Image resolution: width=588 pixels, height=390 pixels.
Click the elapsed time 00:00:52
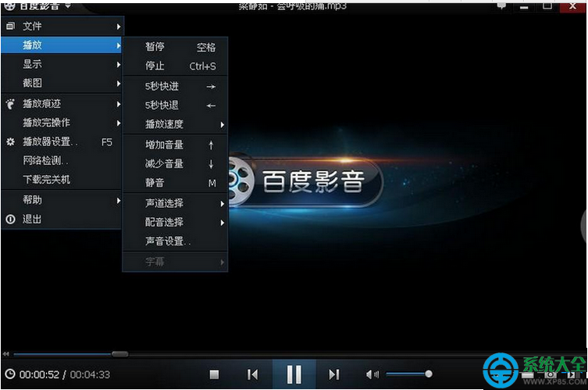[39, 374]
